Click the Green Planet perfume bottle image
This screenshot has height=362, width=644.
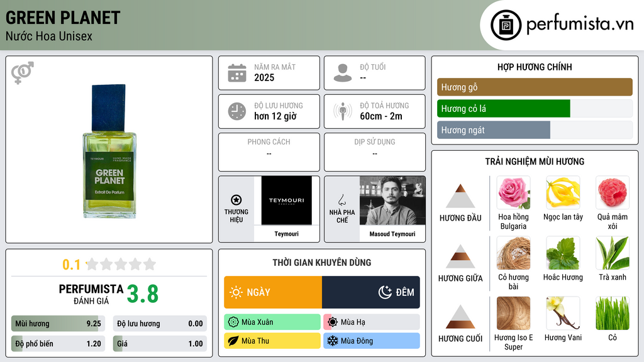tap(109, 151)
